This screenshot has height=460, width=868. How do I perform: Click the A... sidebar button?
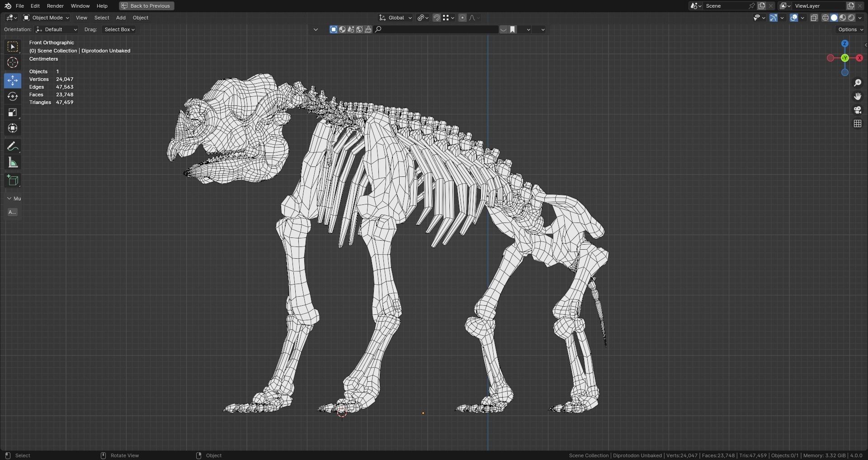pos(12,212)
